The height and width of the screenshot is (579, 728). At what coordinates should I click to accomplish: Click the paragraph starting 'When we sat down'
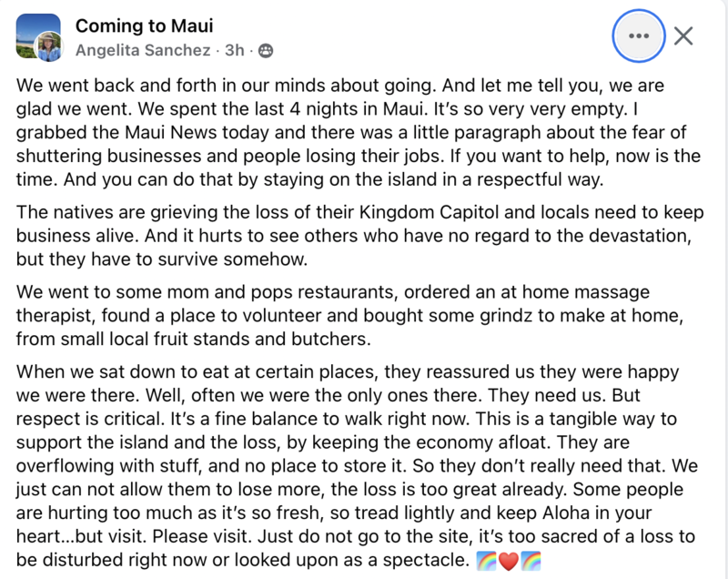(357, 466)
